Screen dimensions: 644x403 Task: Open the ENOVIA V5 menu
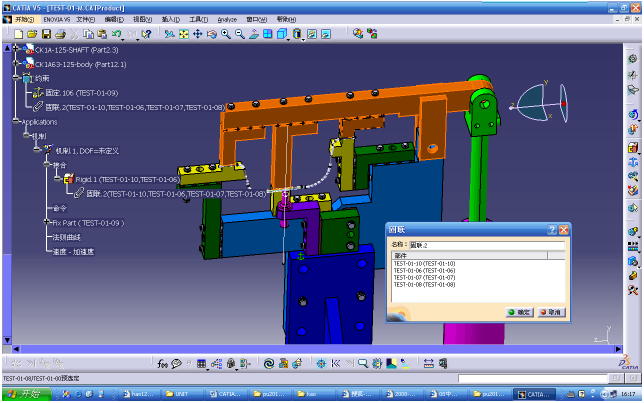point(57,19)
